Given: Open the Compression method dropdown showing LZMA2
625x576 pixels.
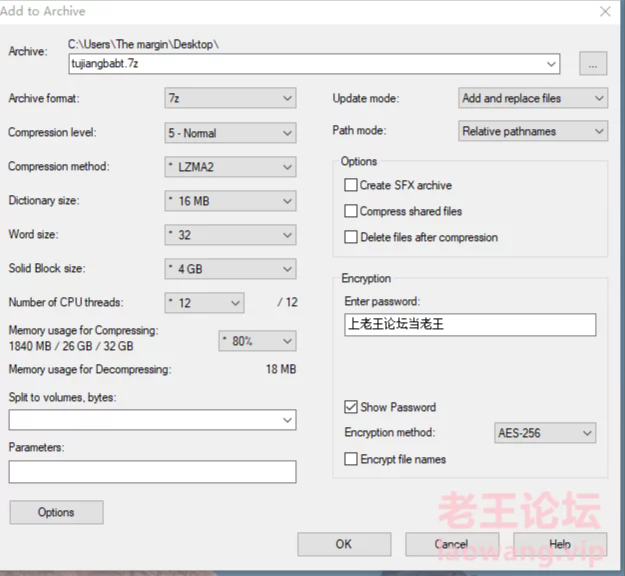Looking at the screenshot, I should [230, 167].
